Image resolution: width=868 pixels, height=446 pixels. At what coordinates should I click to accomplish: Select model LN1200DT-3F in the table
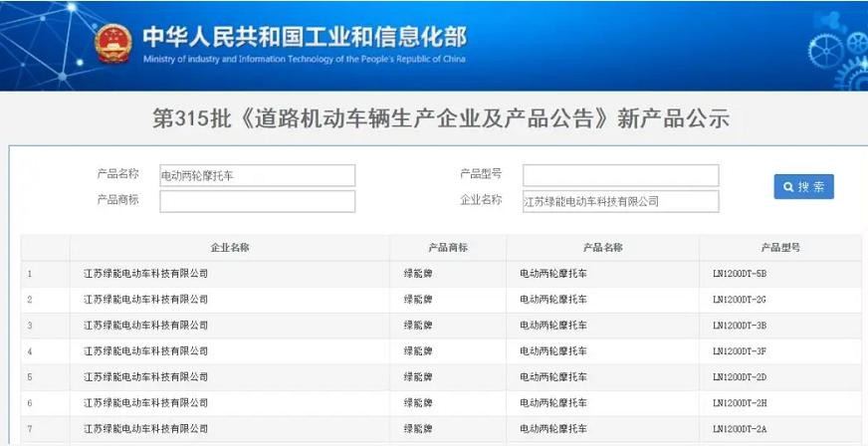pos(740,351)
